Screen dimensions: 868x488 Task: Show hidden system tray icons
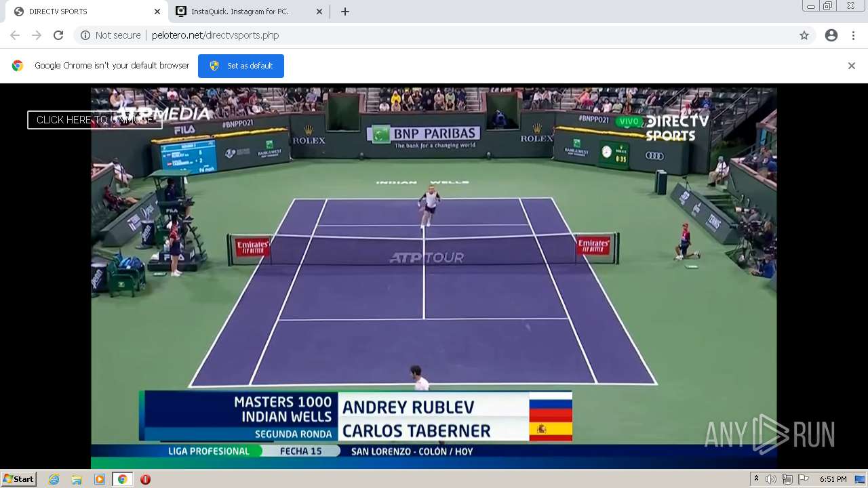756,479
